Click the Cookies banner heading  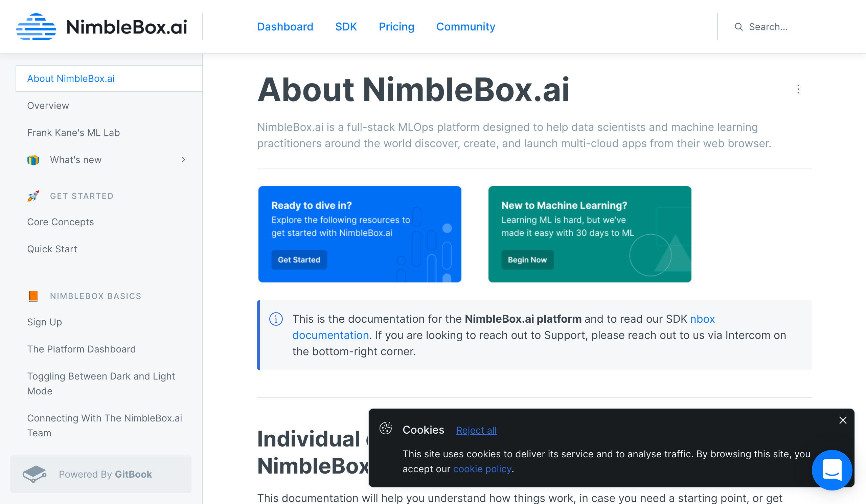point(423,430)
